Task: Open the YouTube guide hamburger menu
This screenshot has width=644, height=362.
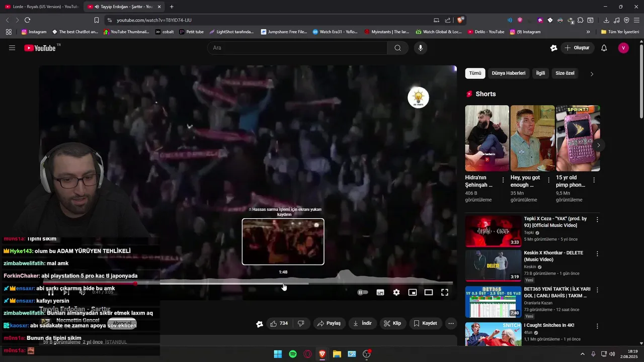Action: [x=12, y=48]
